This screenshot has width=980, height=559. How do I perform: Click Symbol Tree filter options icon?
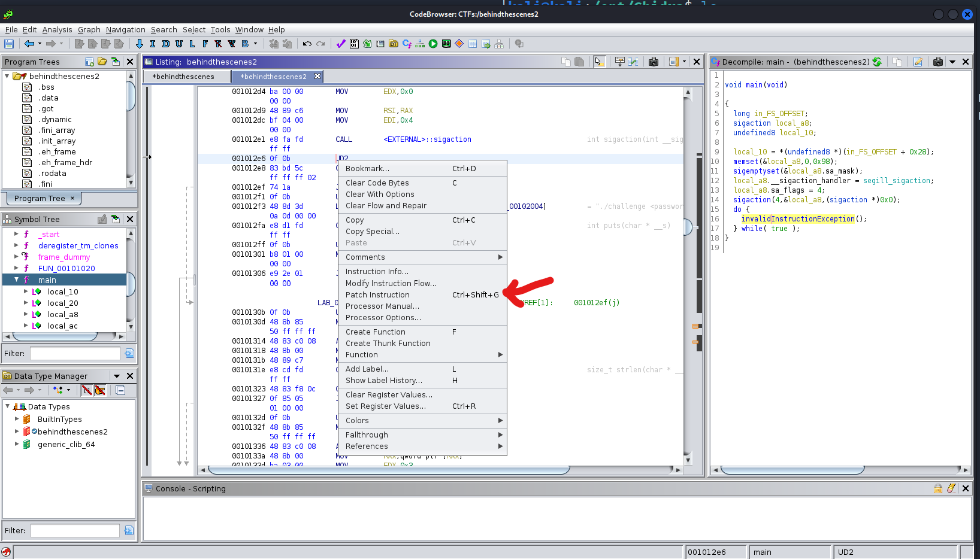tap(129, 353)
